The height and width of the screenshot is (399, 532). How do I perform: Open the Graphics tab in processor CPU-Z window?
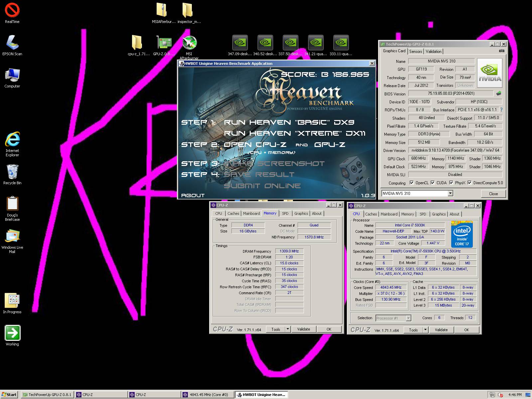coord(439,214)
